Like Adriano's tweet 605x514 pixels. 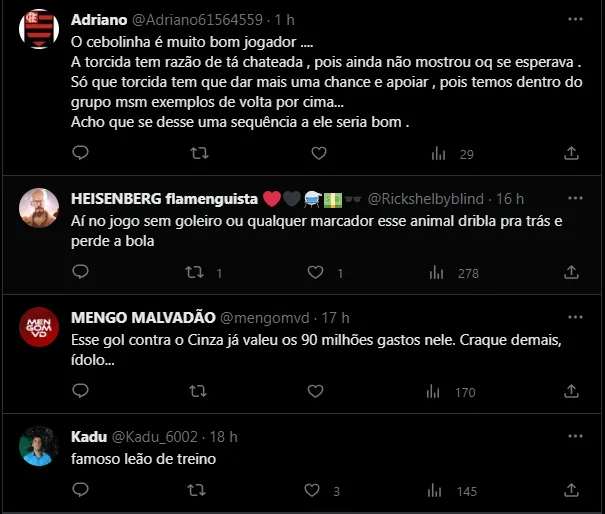pyautogui.click(x=318, y=153)
